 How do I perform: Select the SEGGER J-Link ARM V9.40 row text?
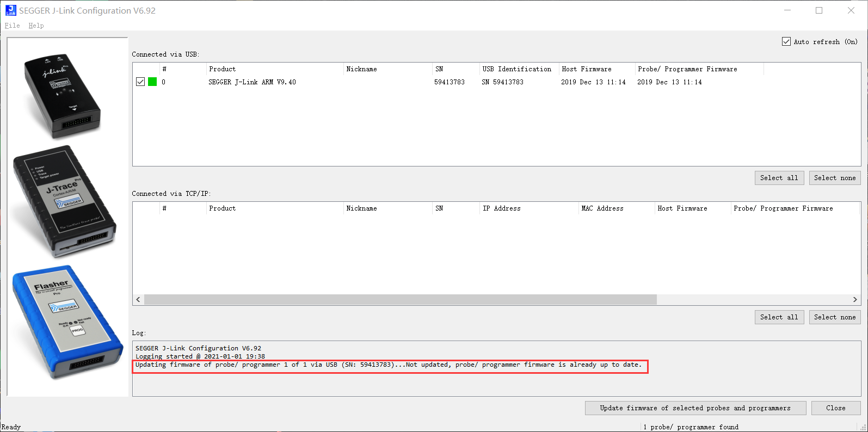[252, 82]
